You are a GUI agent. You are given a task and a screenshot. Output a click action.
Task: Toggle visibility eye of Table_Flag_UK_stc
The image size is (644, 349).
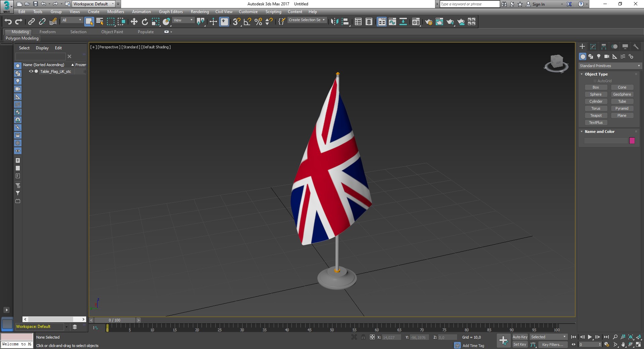pos(31,71)
